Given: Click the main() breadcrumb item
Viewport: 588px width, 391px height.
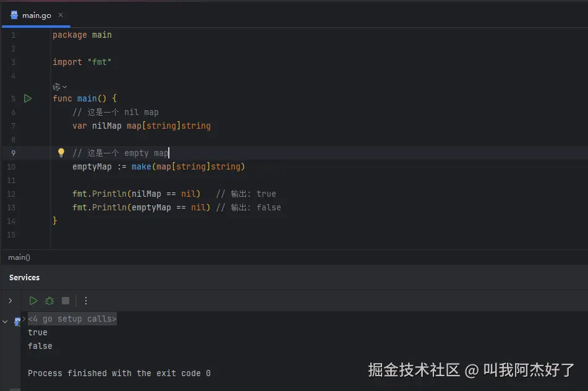Looking at the screenshot, I should pos(19,257).
